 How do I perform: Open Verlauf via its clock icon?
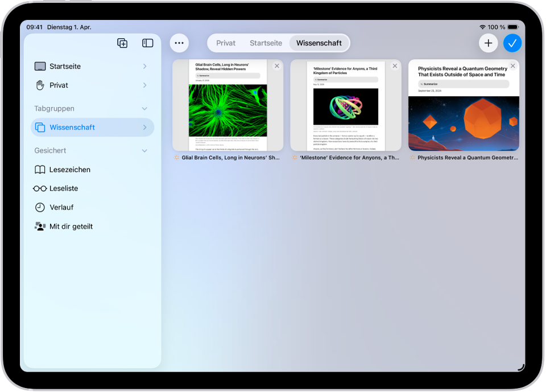click(x=40, y=207)
